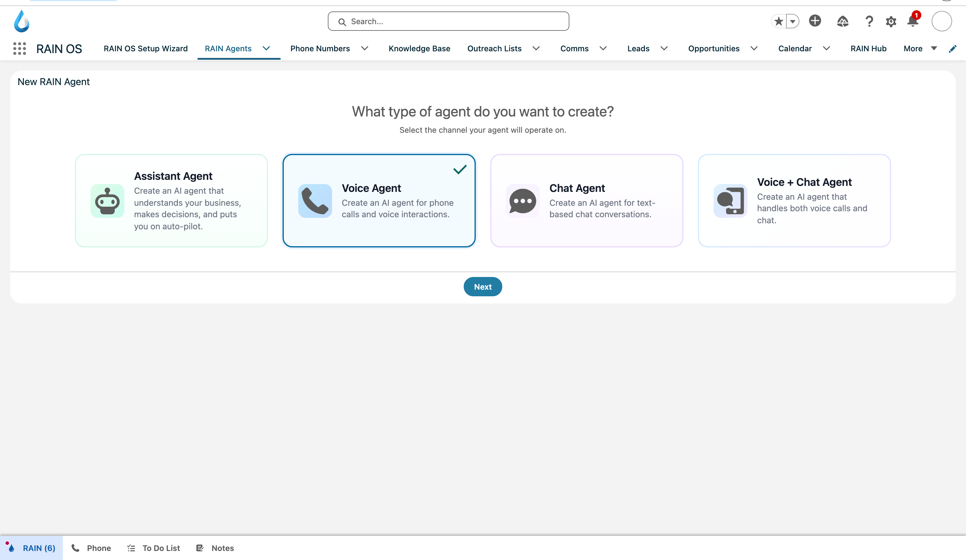Open the Opportunities tab
966x560 pixels.
714,49
